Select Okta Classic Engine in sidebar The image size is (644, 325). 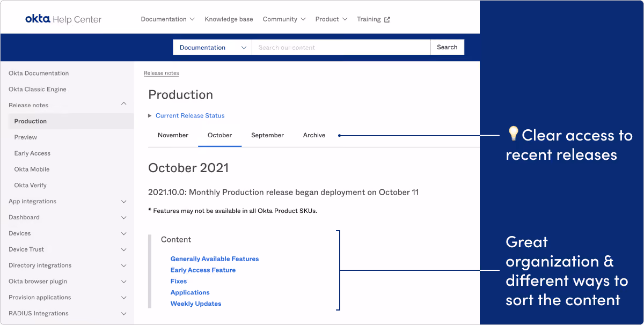click(38, 90)
